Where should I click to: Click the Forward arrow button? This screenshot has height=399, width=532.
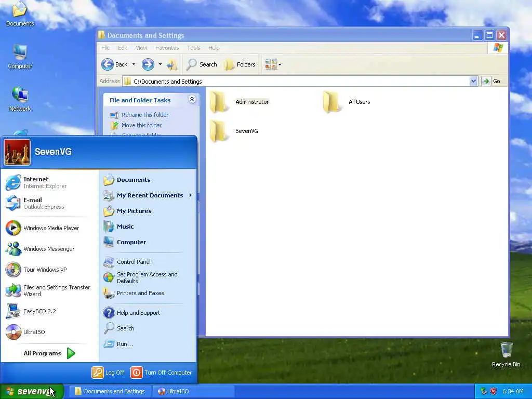tap(148, 64)
